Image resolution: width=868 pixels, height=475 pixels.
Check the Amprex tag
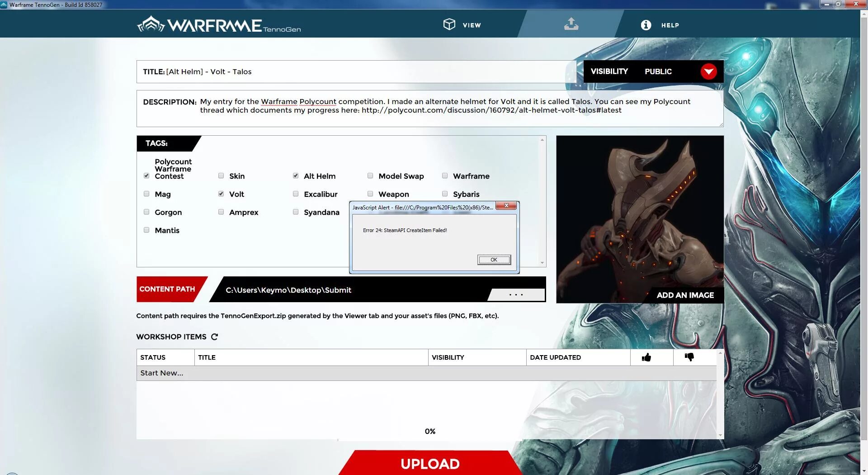[221, 212]
